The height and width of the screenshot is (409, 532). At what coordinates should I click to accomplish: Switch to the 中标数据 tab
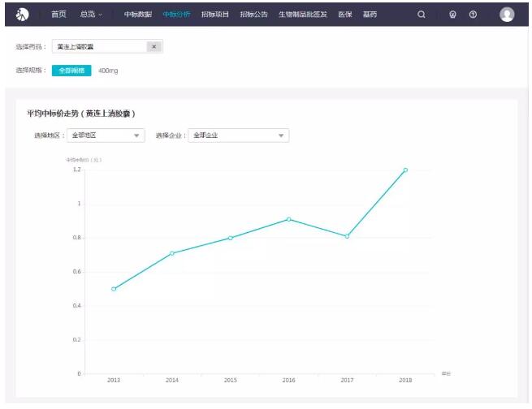138,15
